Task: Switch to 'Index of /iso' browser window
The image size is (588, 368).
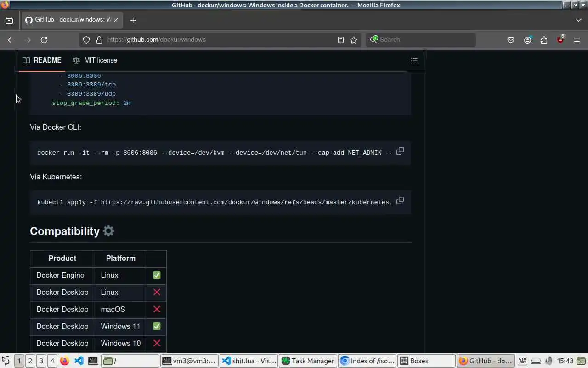Action: (367, 361)
